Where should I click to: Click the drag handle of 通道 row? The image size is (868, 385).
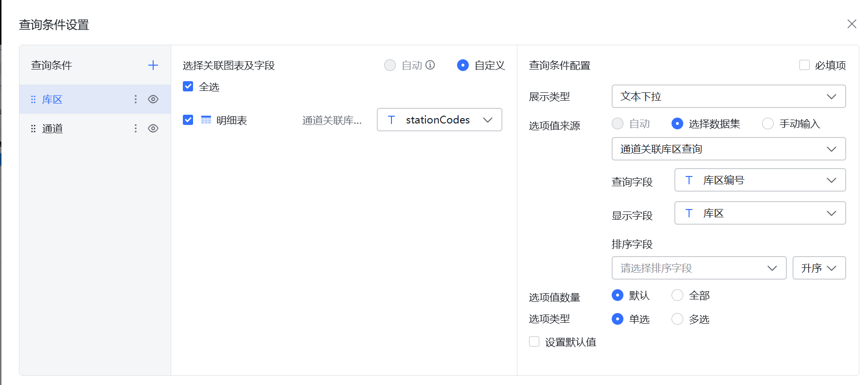point(33,128)
